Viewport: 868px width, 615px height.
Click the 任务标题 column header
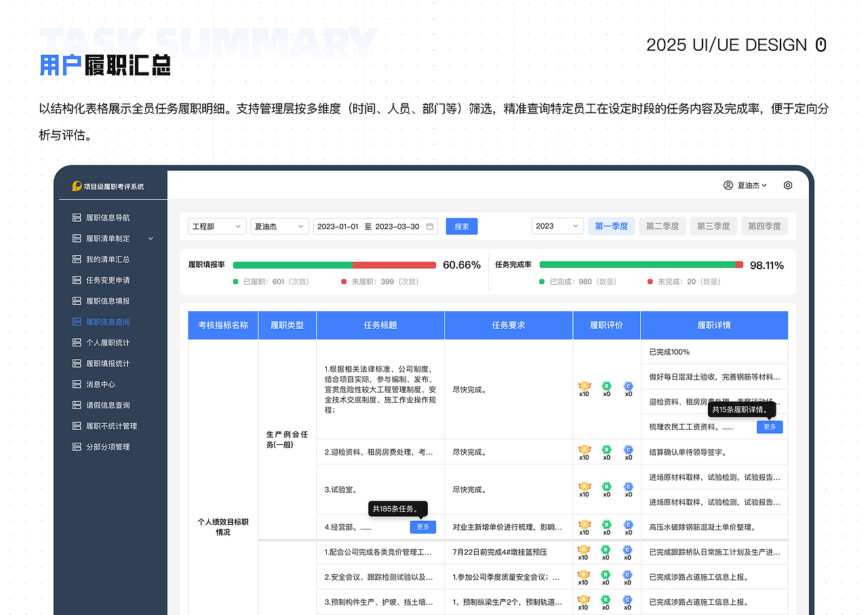[380, 325]
